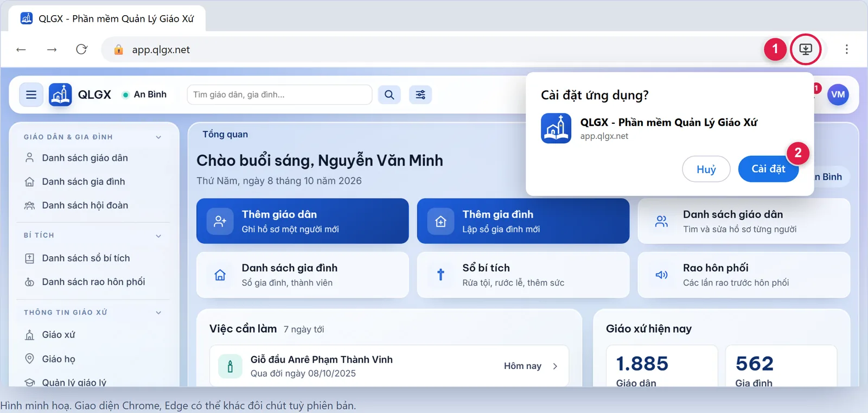
Task: Click the rings icon beside Danh sách rao hôn phối
Action: coord(30,282)
